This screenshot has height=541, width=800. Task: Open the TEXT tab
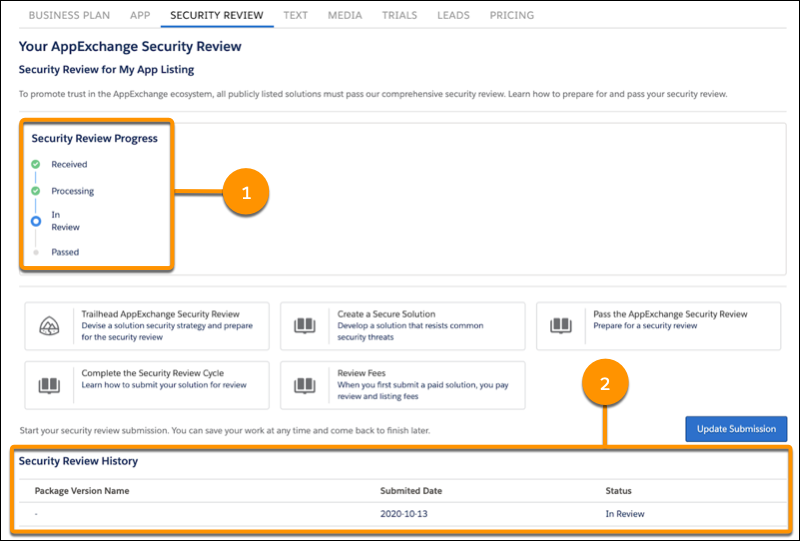[x=295, y=15]
